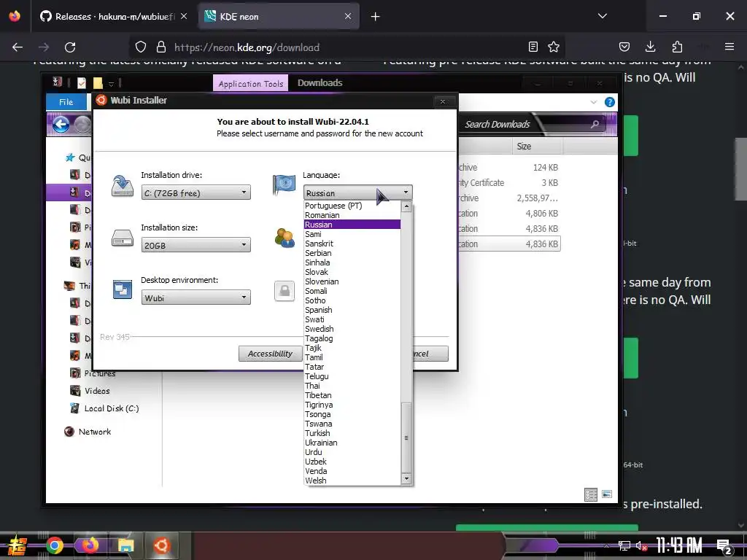Screen dimensions: 747x560
Task: Switch to Application Tools ribbon tab
Action: 251,83
